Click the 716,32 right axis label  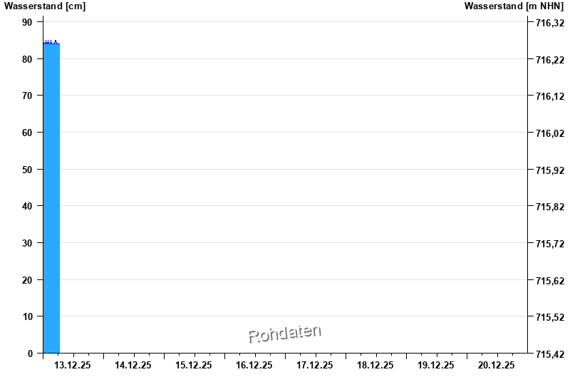[x=549, y=23]
